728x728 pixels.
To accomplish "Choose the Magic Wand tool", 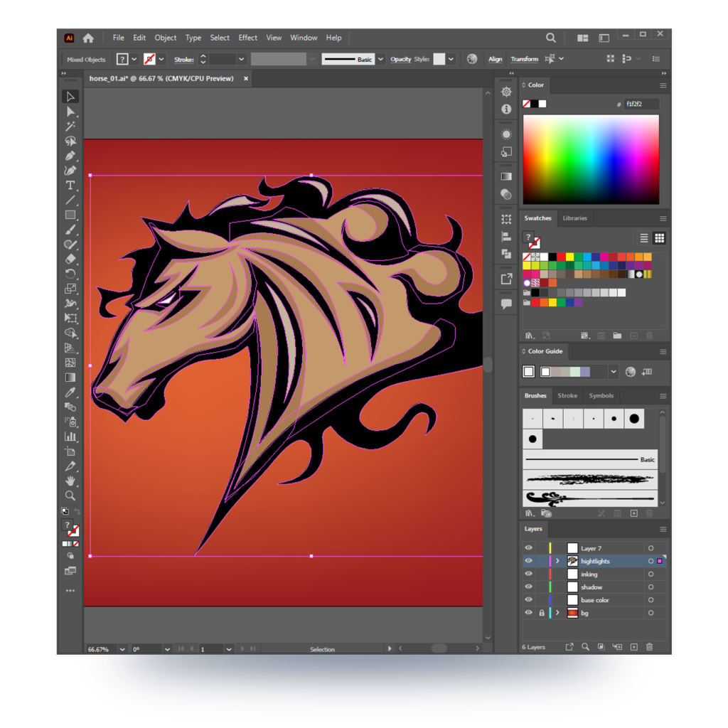I will point(70,127).
